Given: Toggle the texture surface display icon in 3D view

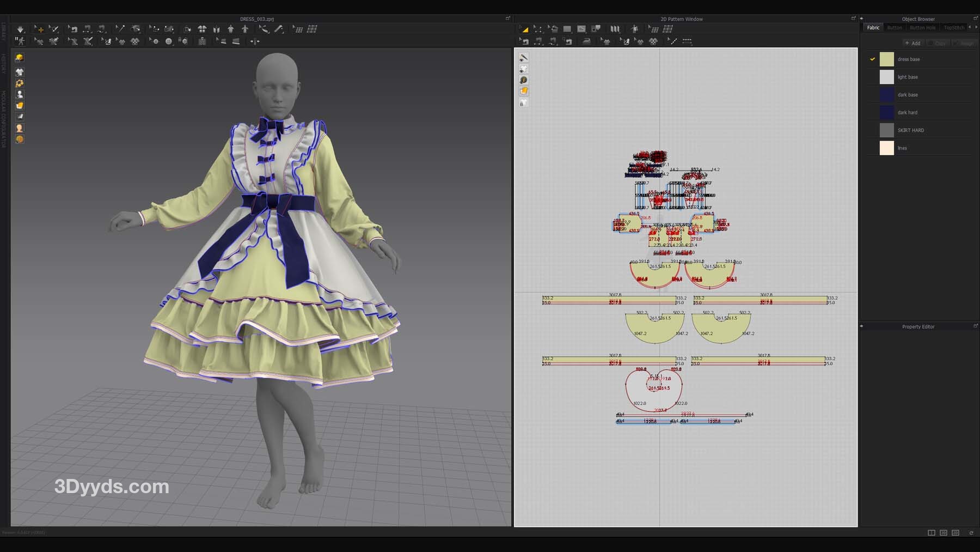Looking at the screenshot, I should [x=20, y=106].
